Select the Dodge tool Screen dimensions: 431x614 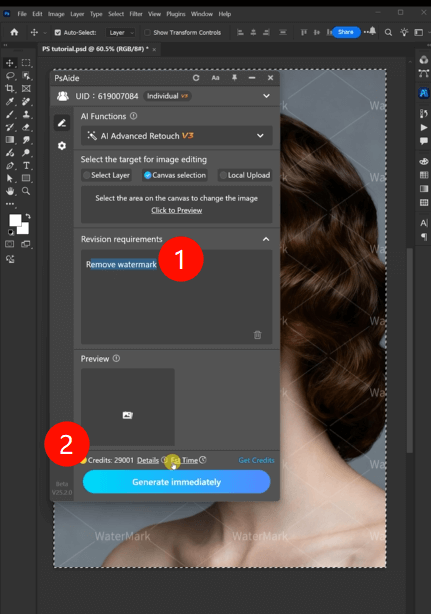click(x=26, y=153)
